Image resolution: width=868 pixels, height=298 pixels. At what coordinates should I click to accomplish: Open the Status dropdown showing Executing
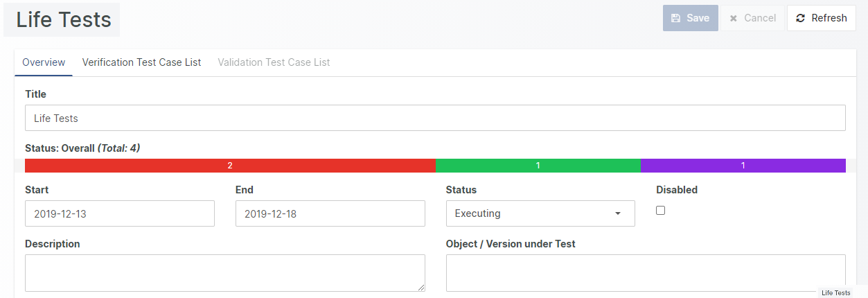(x=540, y=213)
